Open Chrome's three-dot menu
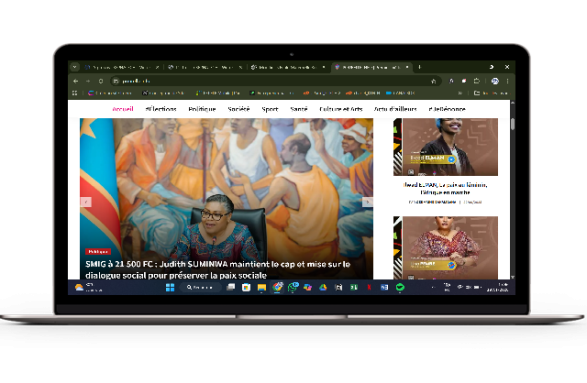587x383 pixels. click(508, 81)
